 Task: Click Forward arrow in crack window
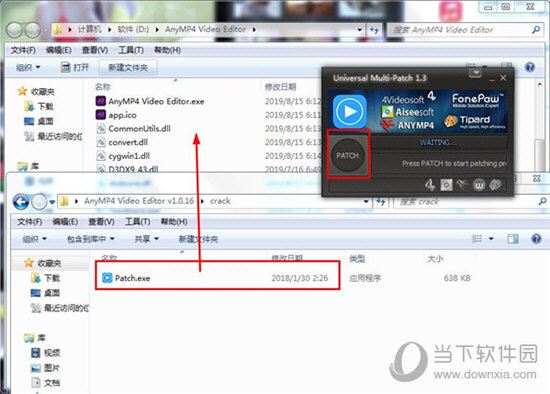pyautogui.click(x=39, y=202)
